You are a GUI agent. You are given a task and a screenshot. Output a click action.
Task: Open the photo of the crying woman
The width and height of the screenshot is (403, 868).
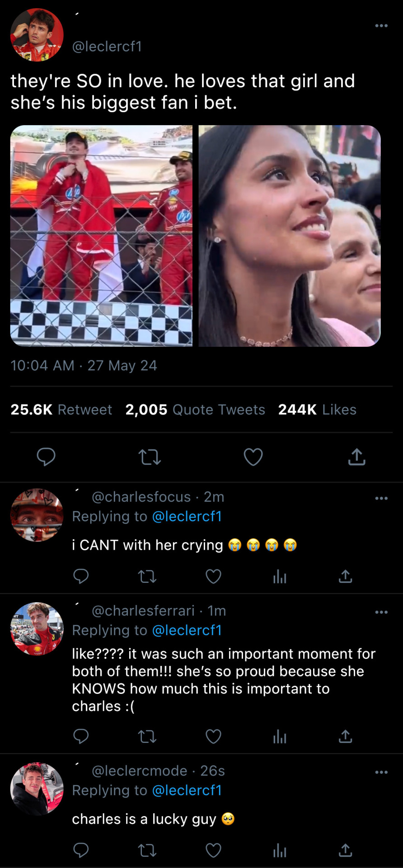coord(290,236)
